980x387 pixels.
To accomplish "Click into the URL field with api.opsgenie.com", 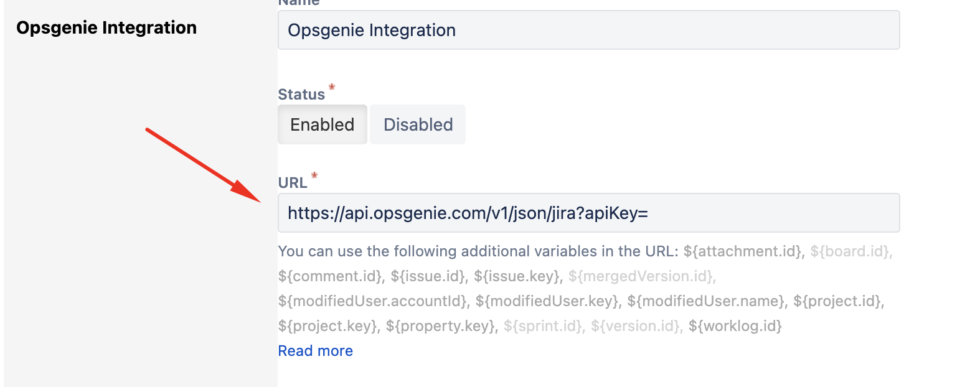I will tap(588, 213).
